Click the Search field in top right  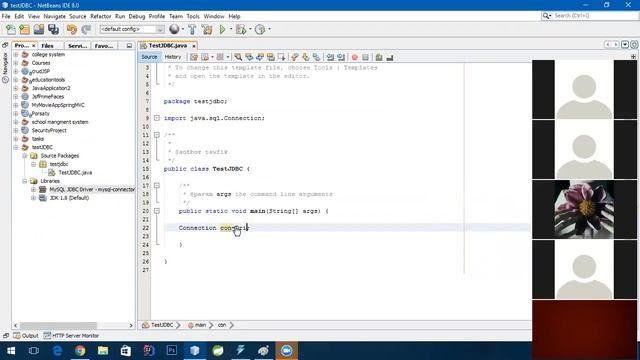[589, 16]
